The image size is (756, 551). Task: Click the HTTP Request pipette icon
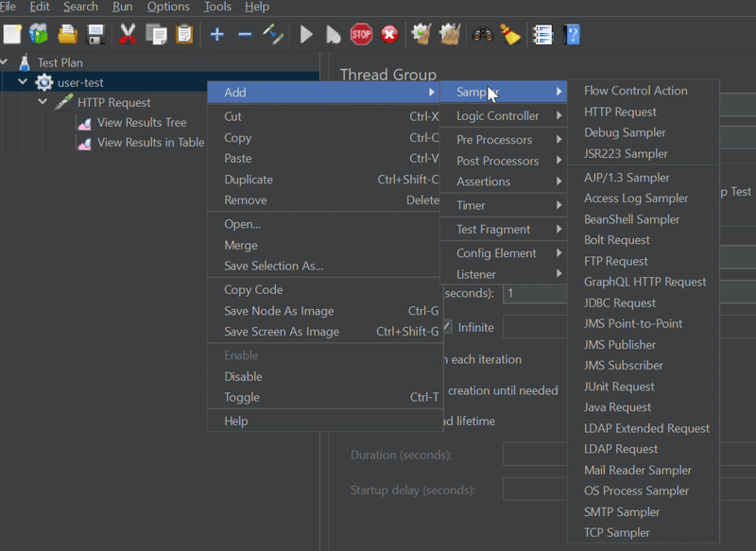63,102
